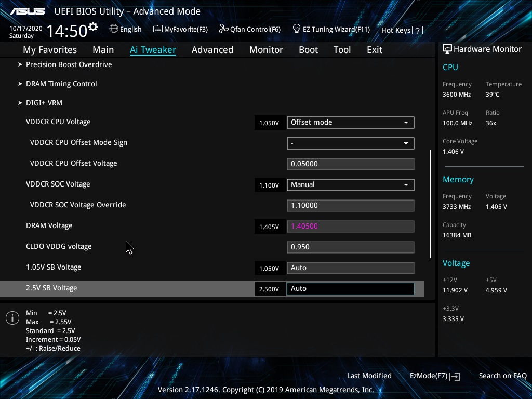Click the Memory Frequency 3733 MHz reading
Image resolution: width=532 pixels, height=399 pixels.
457,207
